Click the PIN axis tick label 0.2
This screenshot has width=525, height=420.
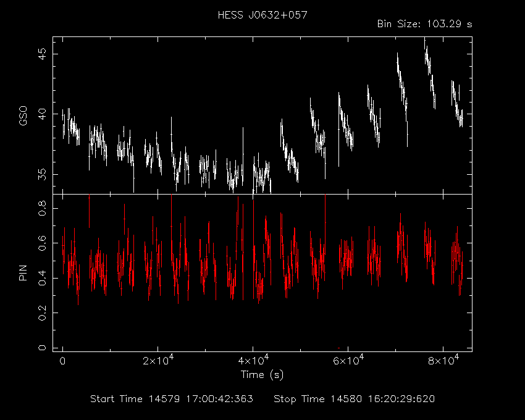(x=42, y=313)
